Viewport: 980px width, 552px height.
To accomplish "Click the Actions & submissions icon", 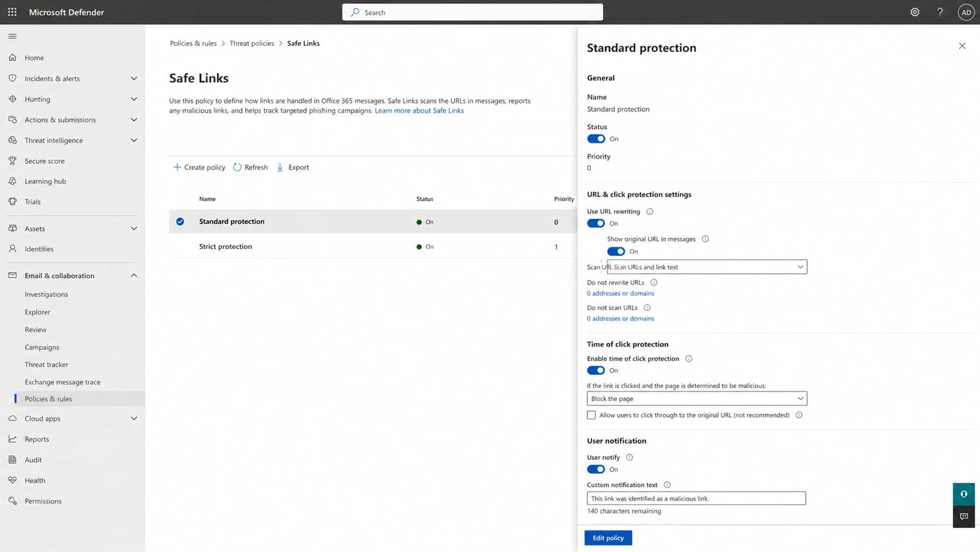I will coord(12,120).
